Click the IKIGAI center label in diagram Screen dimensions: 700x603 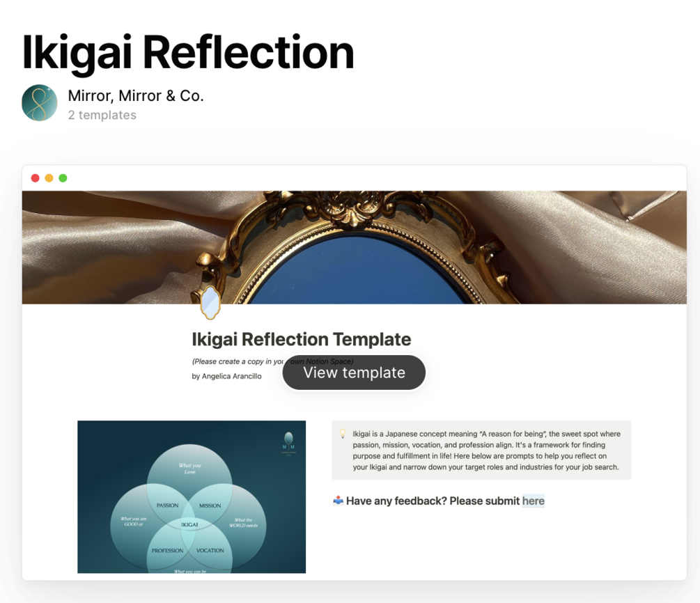pos(189,524)
